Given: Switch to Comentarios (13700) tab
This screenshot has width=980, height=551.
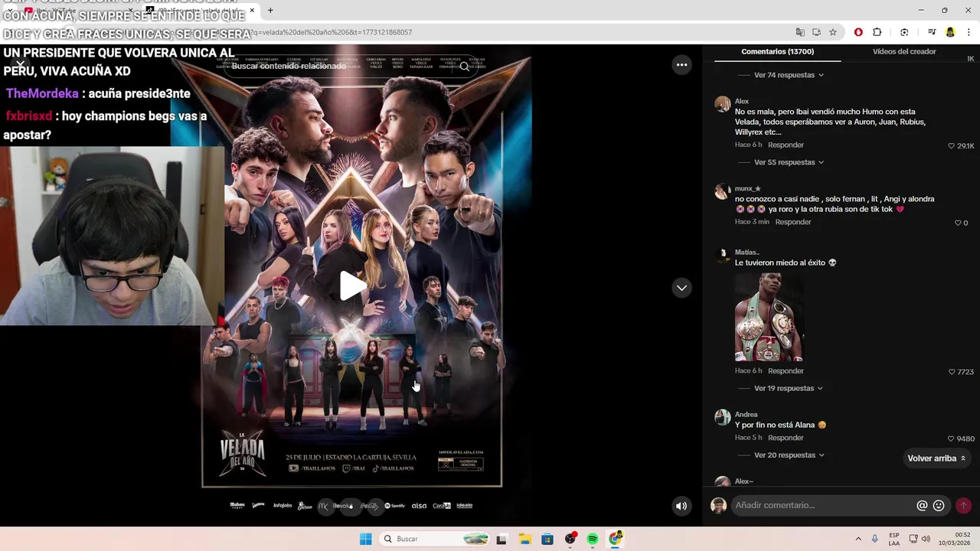Looking at the screenshot, I should (x=777, y=51).
